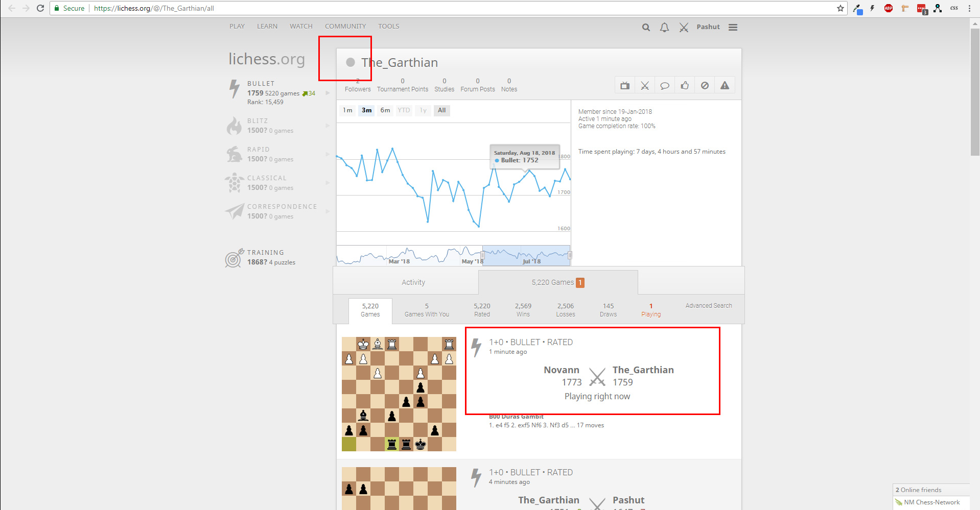Open Advanced Search link
The image size is (980, 510).
click(x=709, y=306)
